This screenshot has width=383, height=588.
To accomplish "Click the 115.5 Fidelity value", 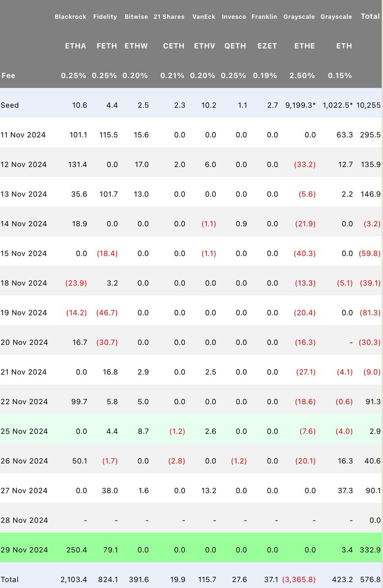I will tap(108, 135).
